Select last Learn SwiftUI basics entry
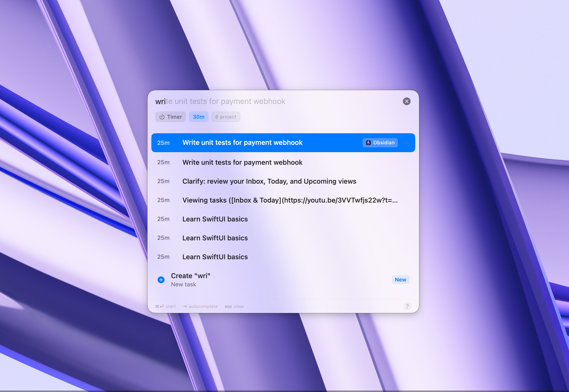This screenshot has height=392, width=569. click(x=215, y=257)
